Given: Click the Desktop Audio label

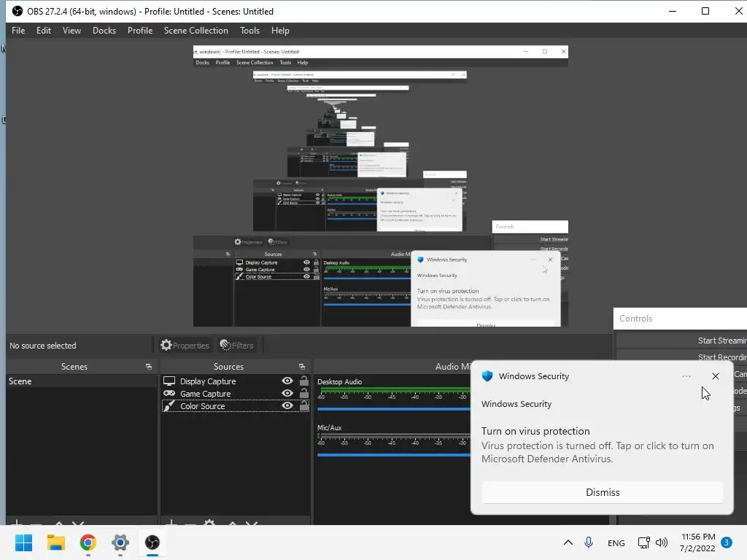Looking at the screenshot, I should (340, 382).
